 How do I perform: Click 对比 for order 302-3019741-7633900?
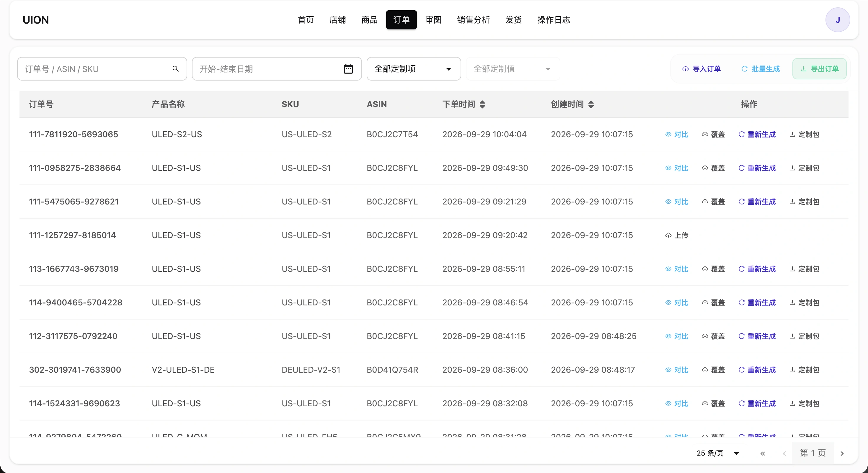(x=677, y=370)
